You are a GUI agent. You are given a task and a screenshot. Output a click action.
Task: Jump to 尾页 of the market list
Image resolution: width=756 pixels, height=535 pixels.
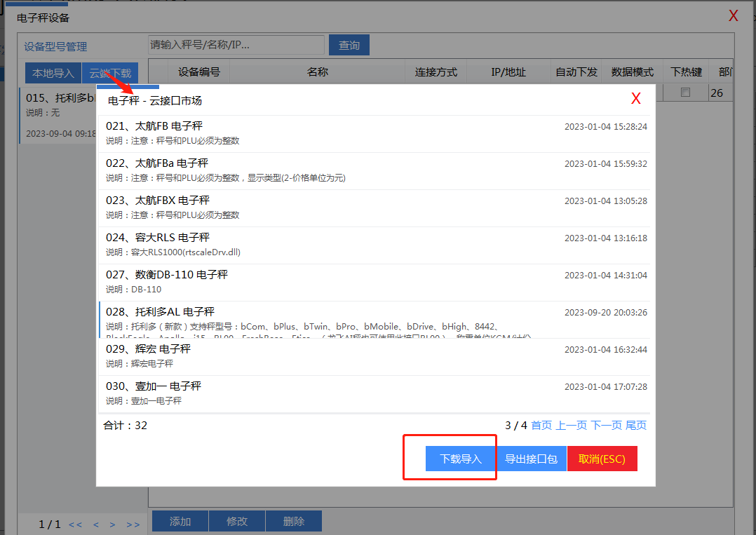pos(635,426)
